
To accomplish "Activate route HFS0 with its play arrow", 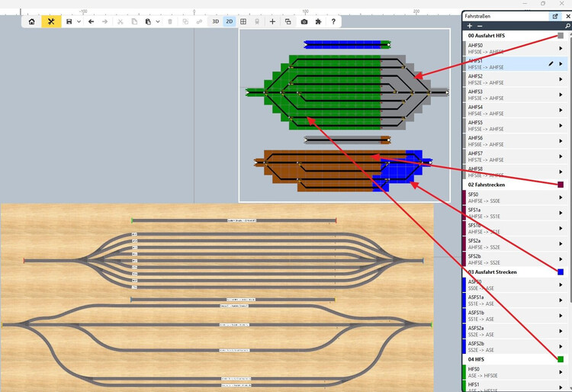I will pos(561,372).
